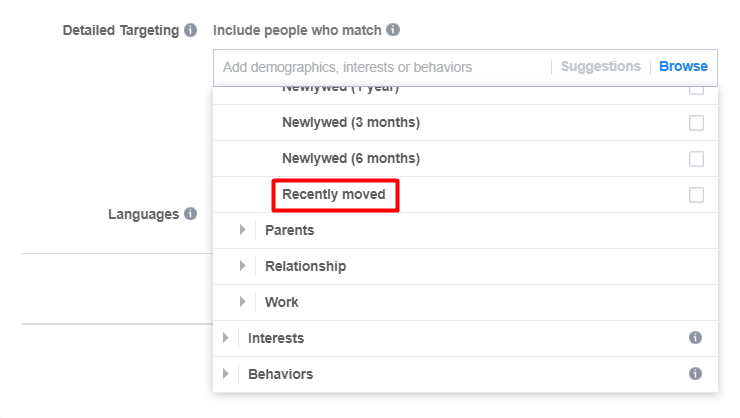Click info icon next to Include people who match
Image resolution: width=740 pixels, height=418 pixels.
point(393,30)
